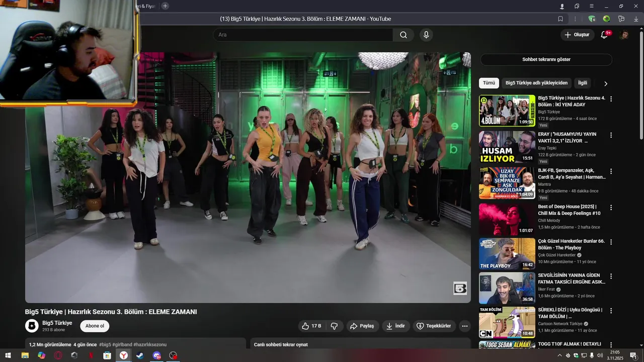Viewport: 644px width, 362px height.
Task: Open browser profile silhouette icon
Action: coord(562,6)
